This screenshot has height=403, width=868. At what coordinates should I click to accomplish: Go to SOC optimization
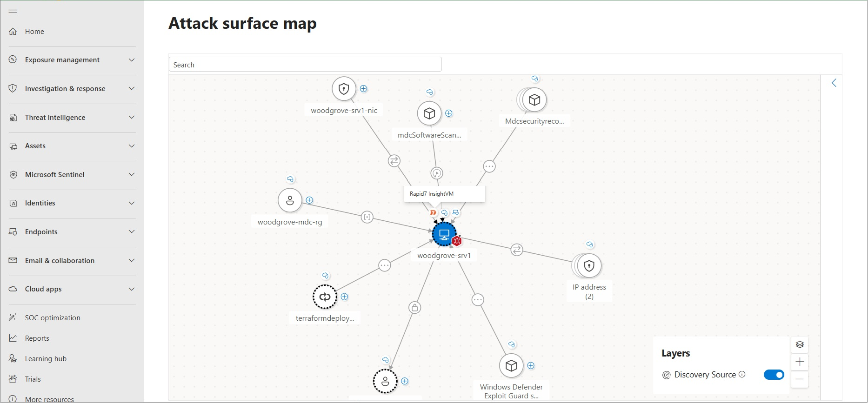point(53,318)
